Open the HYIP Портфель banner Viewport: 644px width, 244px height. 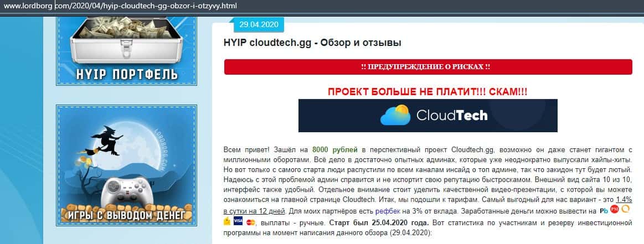click(x=126, y=50)
